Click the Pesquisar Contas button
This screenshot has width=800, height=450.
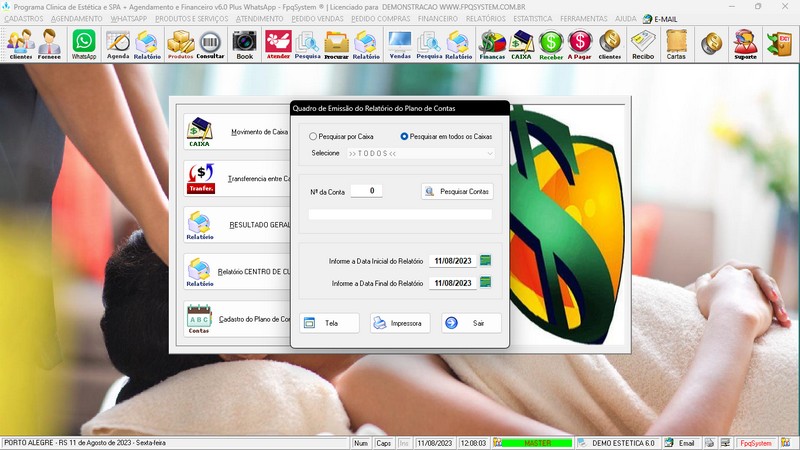tap(457, 191)
